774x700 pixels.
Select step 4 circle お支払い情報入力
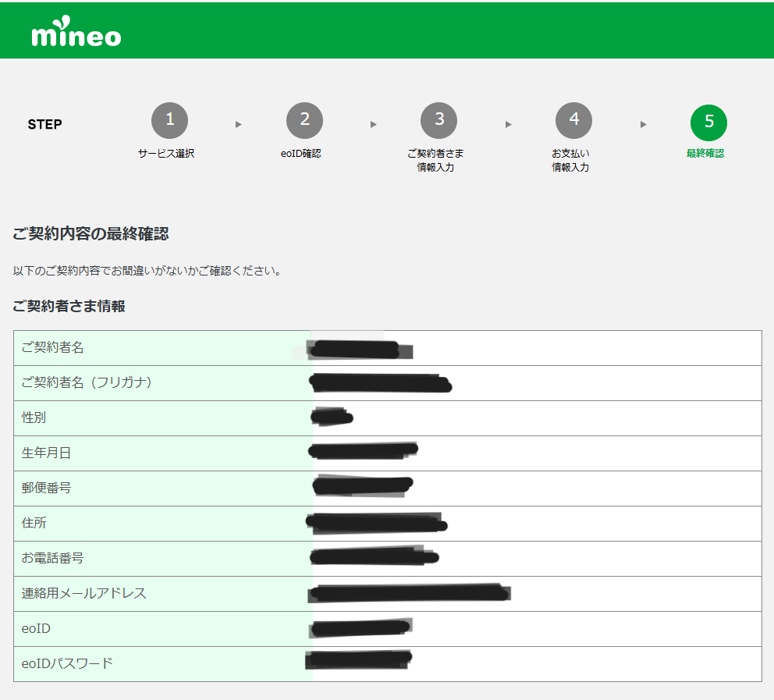pyautogui.click(x=573, y=120)
